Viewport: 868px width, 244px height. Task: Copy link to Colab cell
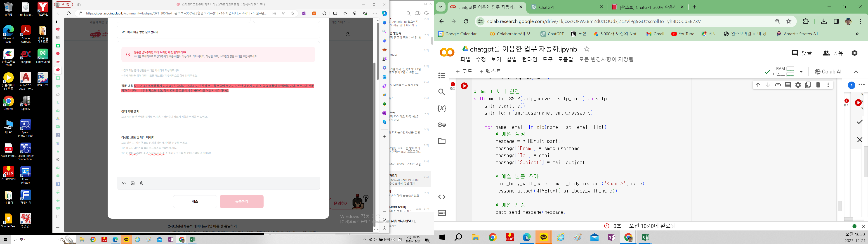pyautogui.click(x=778, y=85)
